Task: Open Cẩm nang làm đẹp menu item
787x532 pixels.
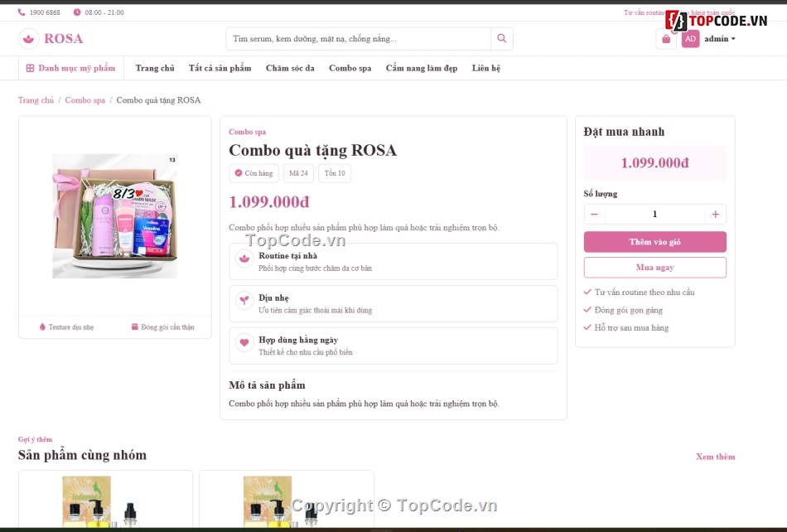Action: pyautogui.click(x=422, y=68)
